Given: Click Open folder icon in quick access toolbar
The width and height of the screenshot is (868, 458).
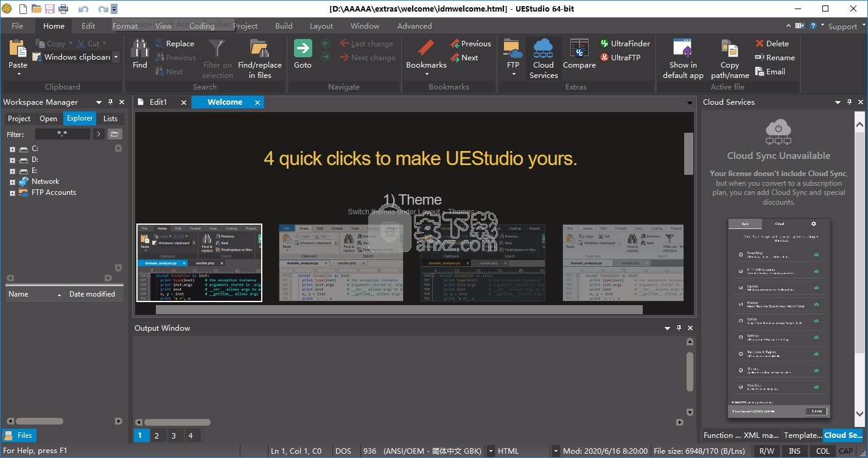Looking at the screenshot, I should 37,9.
